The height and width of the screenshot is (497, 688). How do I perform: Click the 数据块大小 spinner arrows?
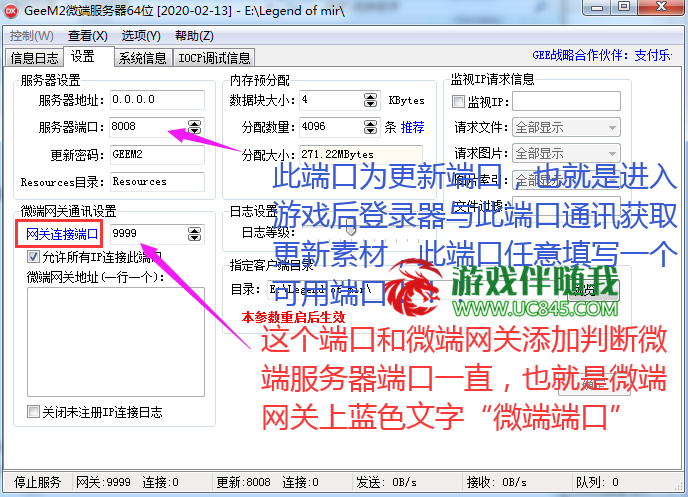pyautogui.click(x=370, y=100)
